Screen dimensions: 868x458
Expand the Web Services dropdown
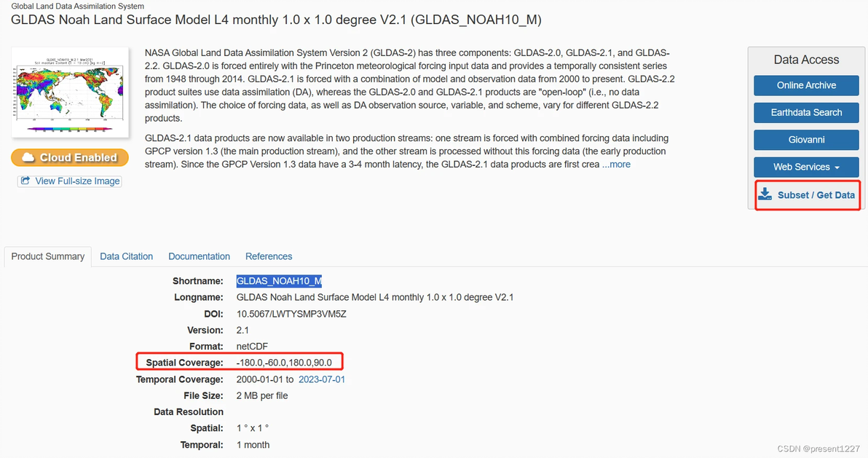click(806, 167)
